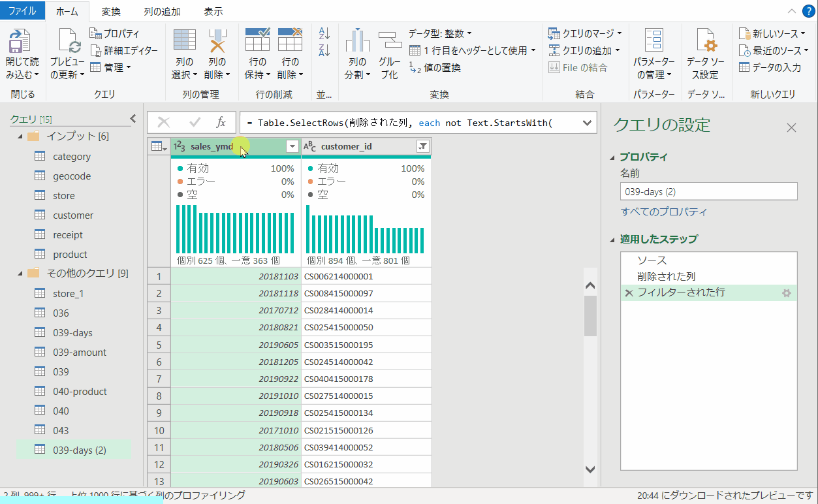818x504 pixels.
Task: Open the filter dropdown on customer_id column
Action: (422, 146)
